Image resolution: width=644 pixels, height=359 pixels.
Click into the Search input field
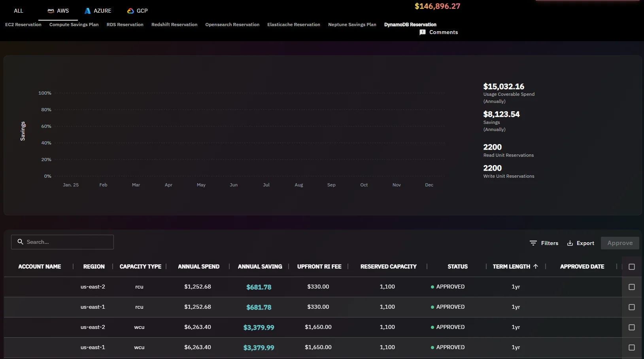pyautogui.click(x=62, y=242)
